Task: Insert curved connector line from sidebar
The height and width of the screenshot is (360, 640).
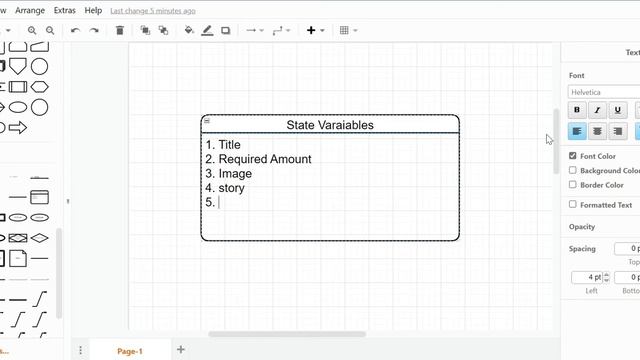Action: tap(40, 299)
